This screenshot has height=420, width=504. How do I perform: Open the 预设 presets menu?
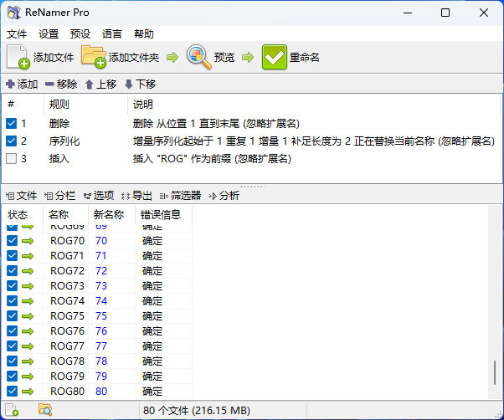click(x=80, y=33)
